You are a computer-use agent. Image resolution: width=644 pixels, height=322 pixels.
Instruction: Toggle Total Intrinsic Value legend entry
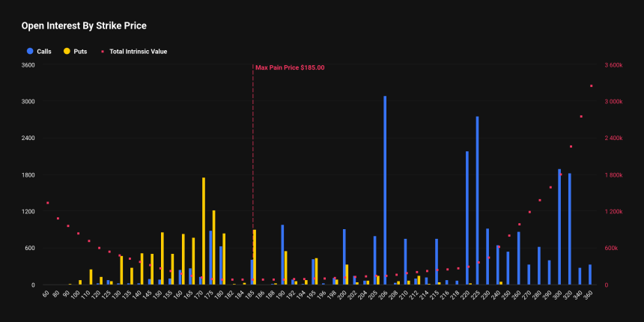click(x=138, y=52)
